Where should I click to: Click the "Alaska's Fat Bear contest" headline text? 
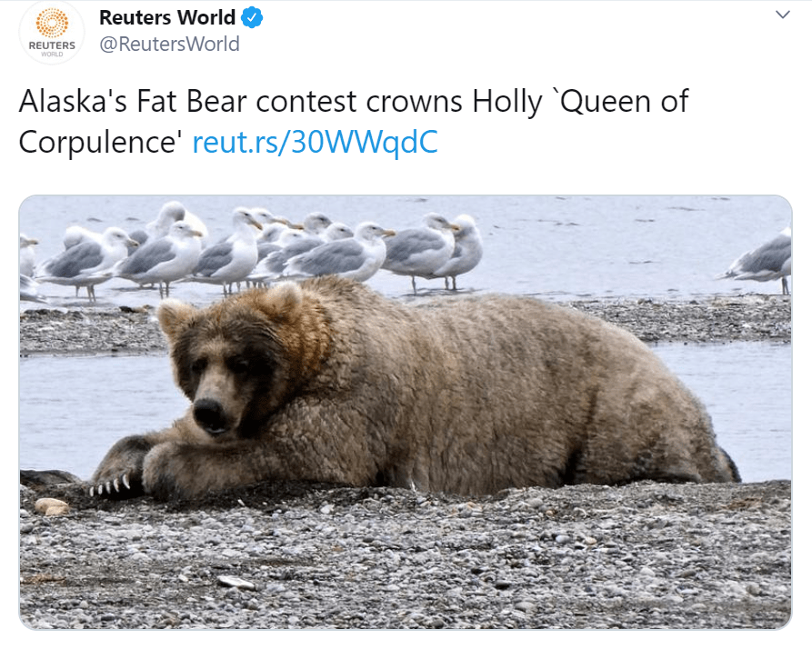click(x=187, y=101)
